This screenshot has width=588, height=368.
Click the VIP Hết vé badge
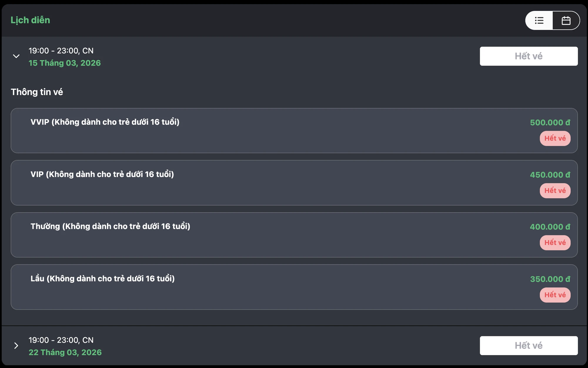(x=555, y=191)
